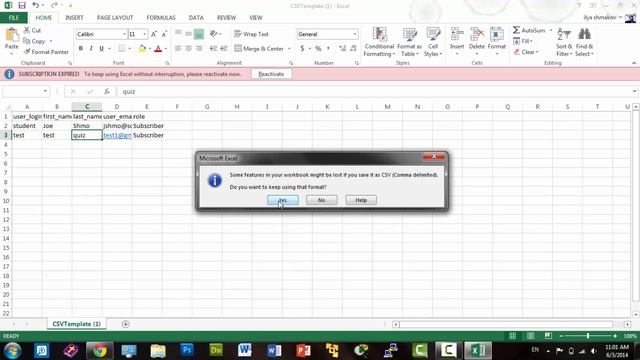Open Merge & Center dropdown arrow
Screen dimensions: 640x360
coord(289,49)
